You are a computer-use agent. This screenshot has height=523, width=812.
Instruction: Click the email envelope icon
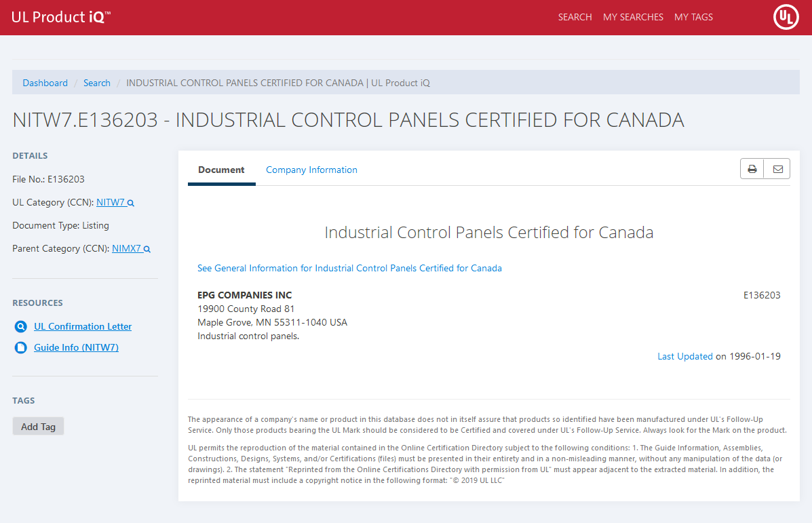point(777,170)
